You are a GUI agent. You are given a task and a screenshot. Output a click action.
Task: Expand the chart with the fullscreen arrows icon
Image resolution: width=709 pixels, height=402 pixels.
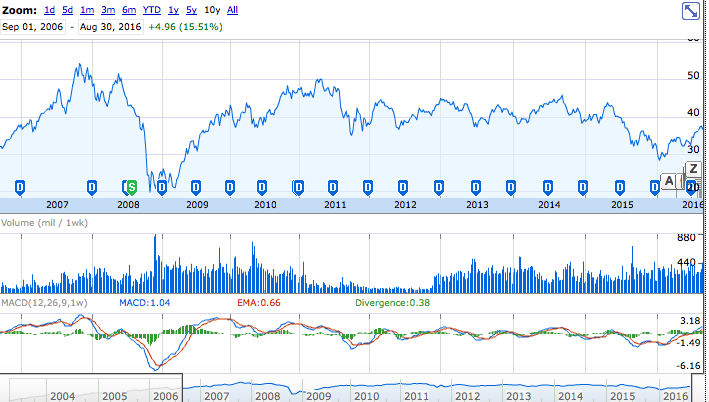[x=690, y=11]
